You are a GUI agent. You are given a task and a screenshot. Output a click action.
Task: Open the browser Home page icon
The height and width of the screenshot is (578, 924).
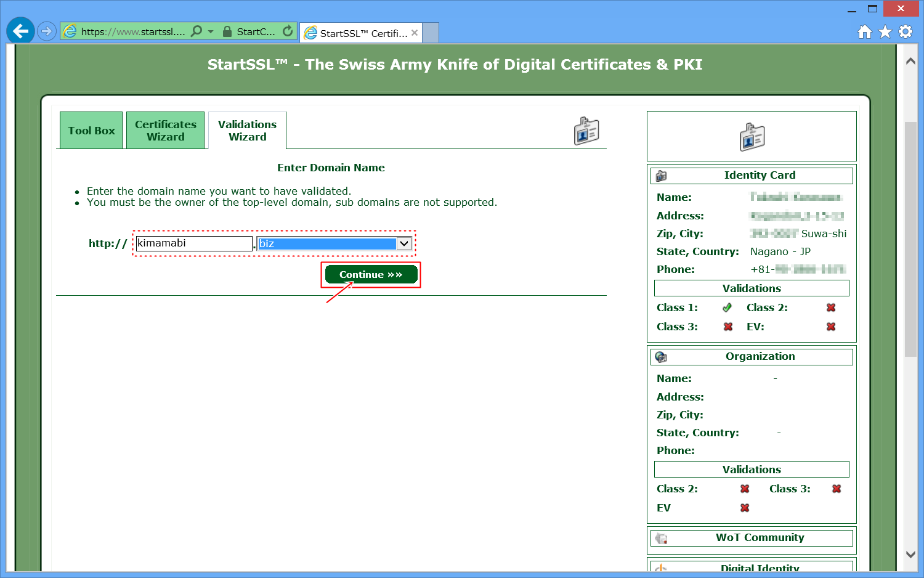(865, 31)
